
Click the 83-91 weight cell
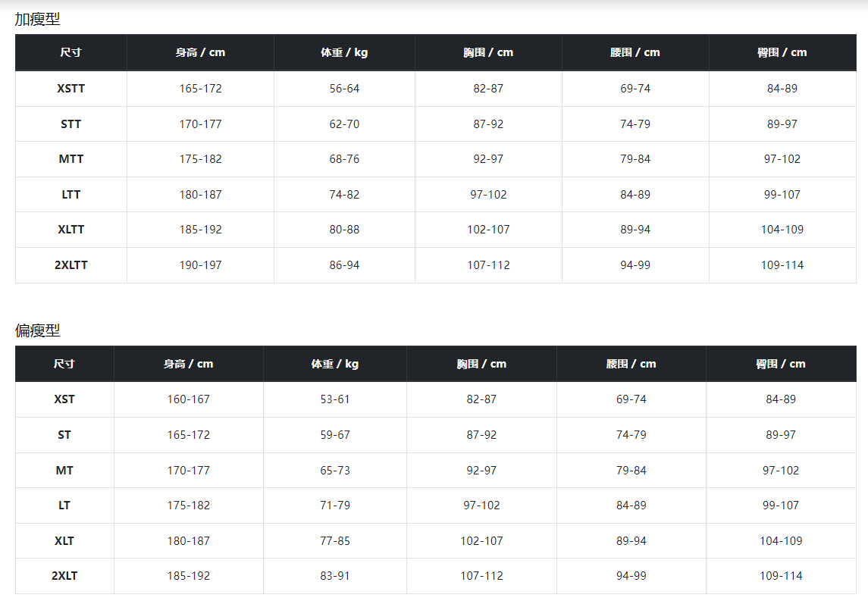tap(335, 576)
